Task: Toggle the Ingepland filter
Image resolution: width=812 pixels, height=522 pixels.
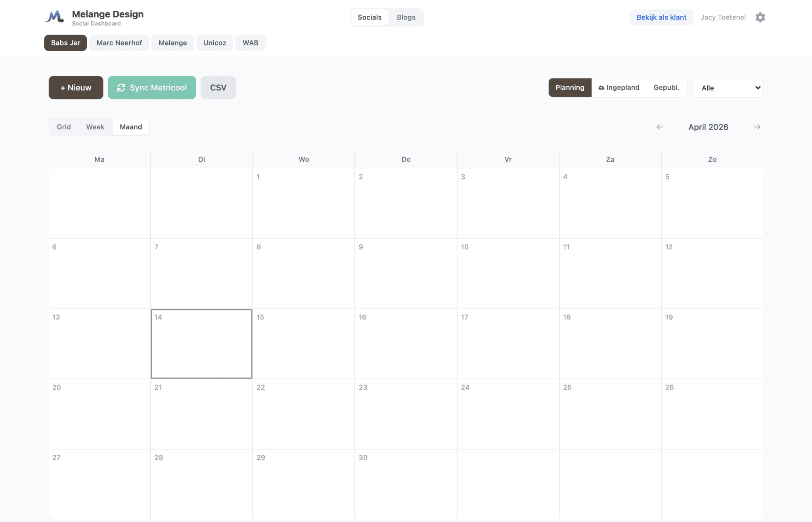Action: pyautogui.click(x=619, y=87)
